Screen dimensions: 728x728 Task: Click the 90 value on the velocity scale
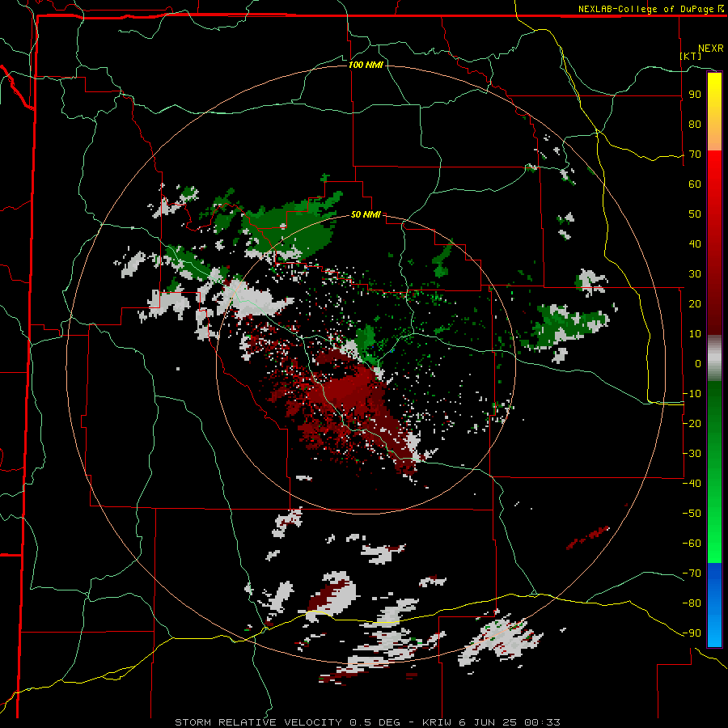tap(695, 95)
